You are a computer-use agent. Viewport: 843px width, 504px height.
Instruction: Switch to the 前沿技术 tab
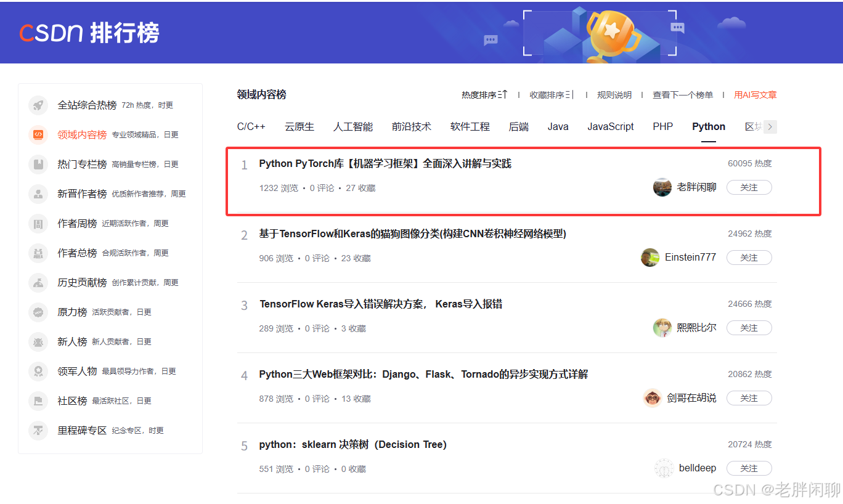coord(412,126)
